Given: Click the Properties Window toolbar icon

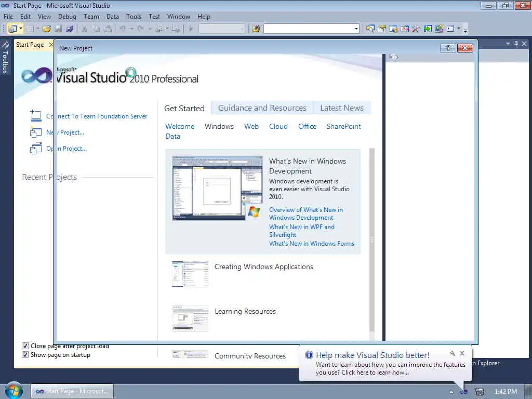Looking at the screenshot, I should [x=382, y=29].
